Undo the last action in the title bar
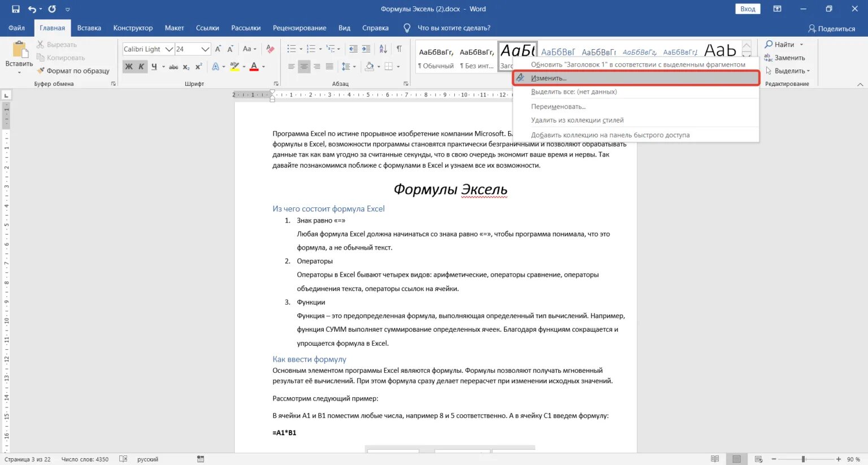The width and height of the screenshot is (868, 465). pyautogui.click(x=32, y=9)
